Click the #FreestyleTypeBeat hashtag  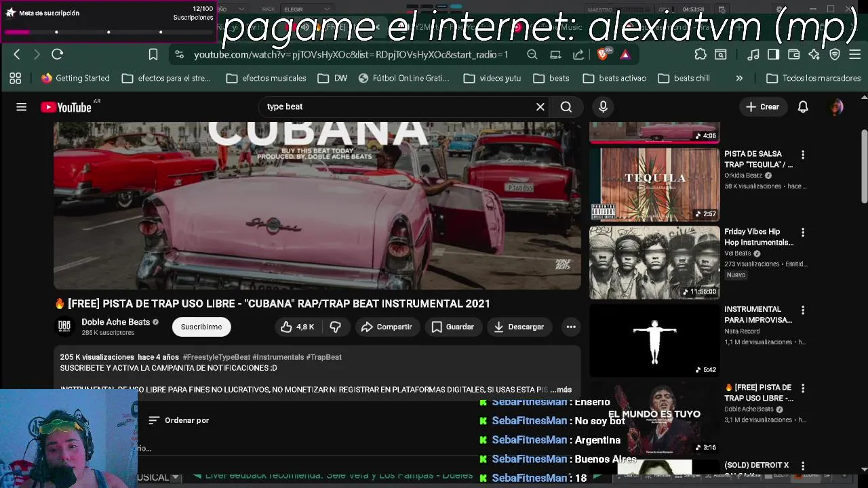coord(216,357)
